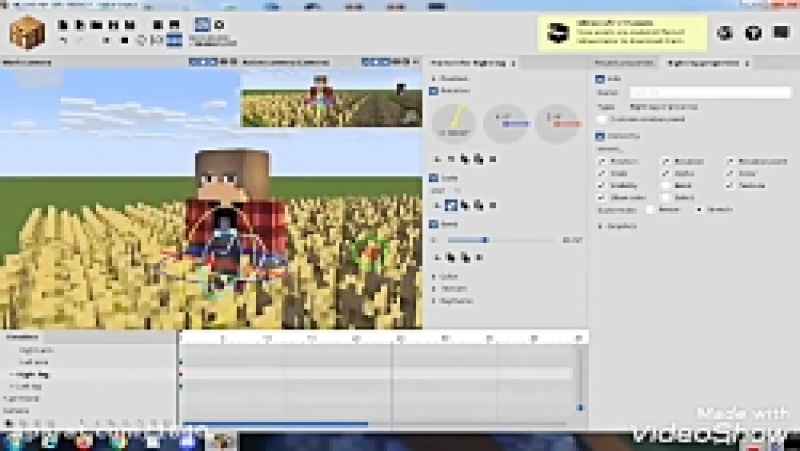
Task: Collapse the Scale section in Frame editor
Action: (x=434, y=178)
